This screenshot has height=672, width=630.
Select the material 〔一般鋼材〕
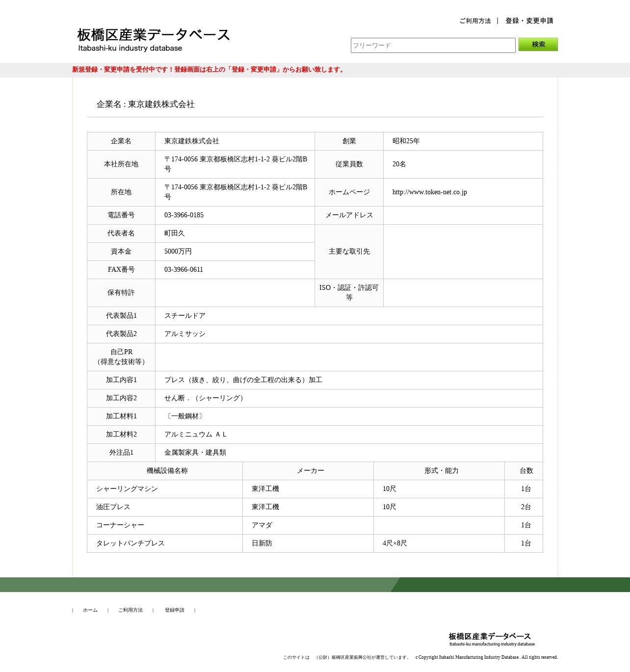pyautogui.click(x=185, y=416)
